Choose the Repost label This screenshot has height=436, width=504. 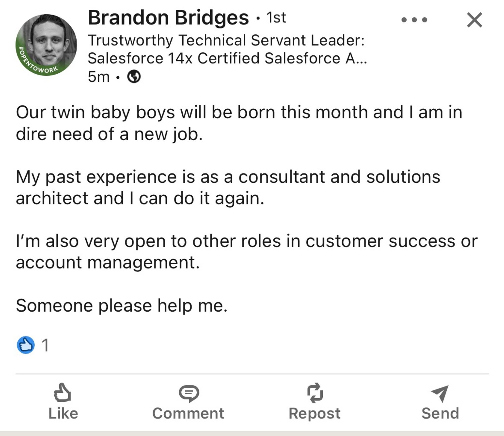pos(315,413)
